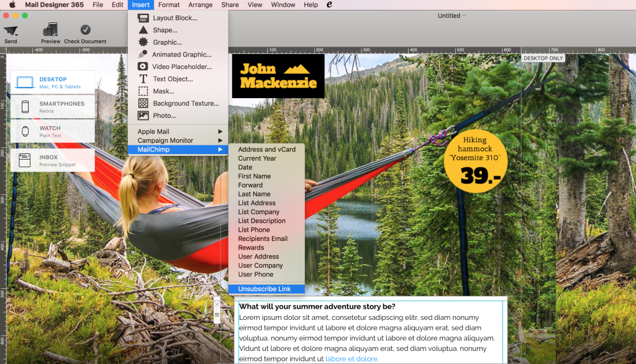Run Check Document checkmark icon
636x364 pixels.
pos(85,30)
